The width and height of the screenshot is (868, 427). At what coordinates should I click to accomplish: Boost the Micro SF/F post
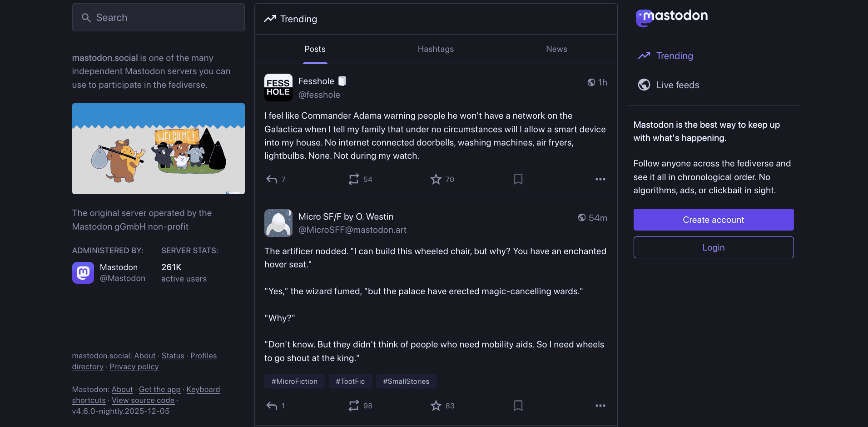tap(354, 406)
